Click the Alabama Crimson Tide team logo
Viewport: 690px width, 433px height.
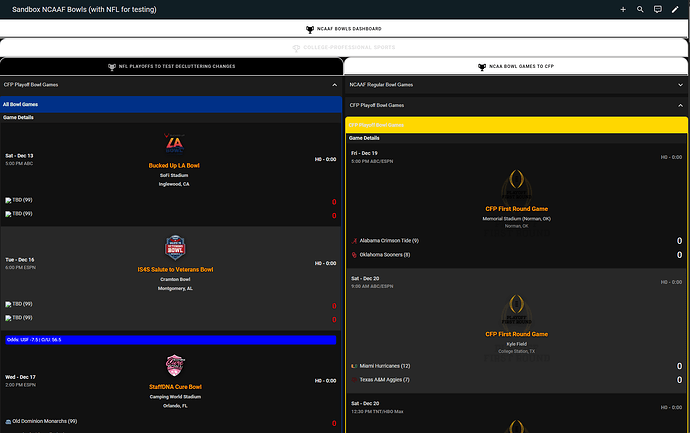click(354, 241)
